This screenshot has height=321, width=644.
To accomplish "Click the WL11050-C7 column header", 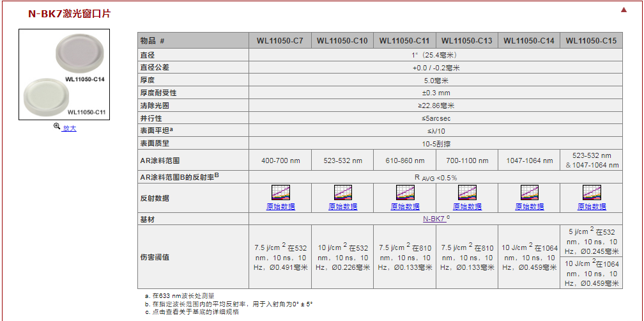I will tap(280, 41).
